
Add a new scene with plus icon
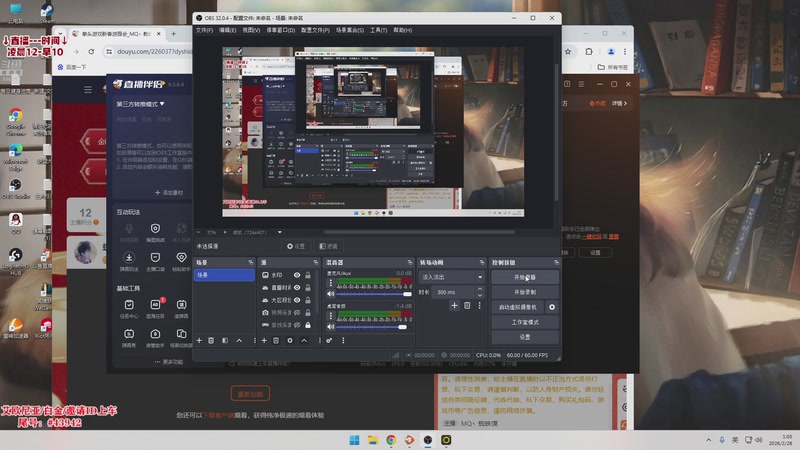coord(199,340)
